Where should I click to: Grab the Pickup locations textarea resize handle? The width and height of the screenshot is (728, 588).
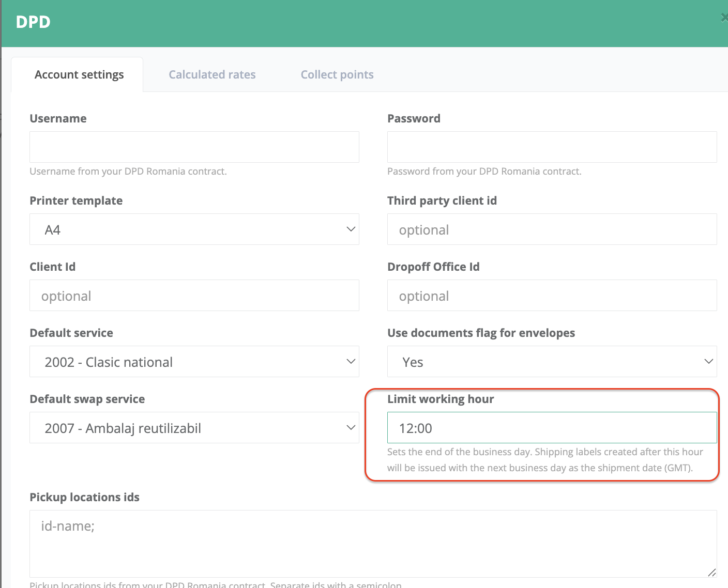pyautogui.click(x=711, y=572)
